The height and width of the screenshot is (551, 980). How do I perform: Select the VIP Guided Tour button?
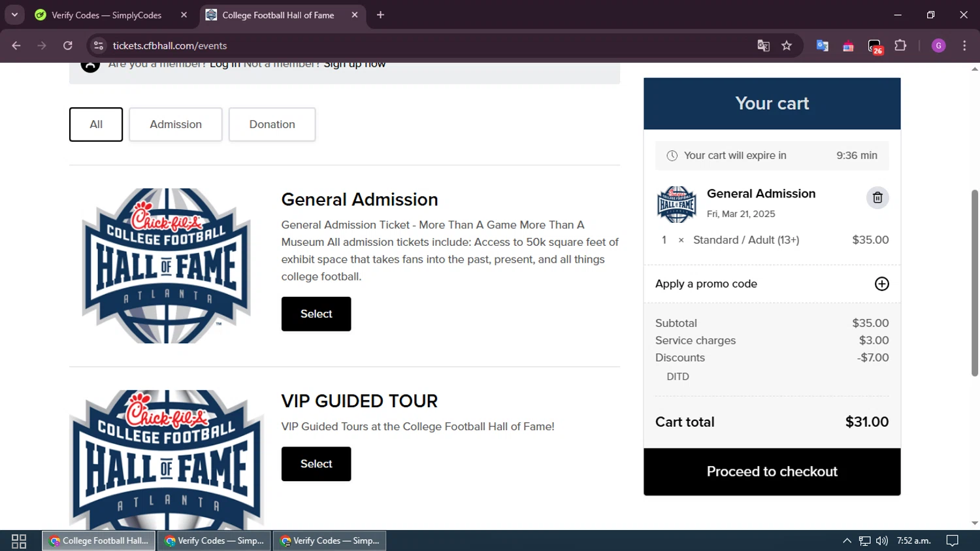click(x=316, y=464)
